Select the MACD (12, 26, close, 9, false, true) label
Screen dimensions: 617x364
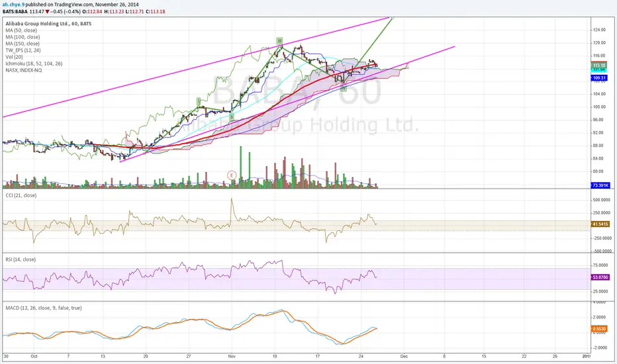44,308
